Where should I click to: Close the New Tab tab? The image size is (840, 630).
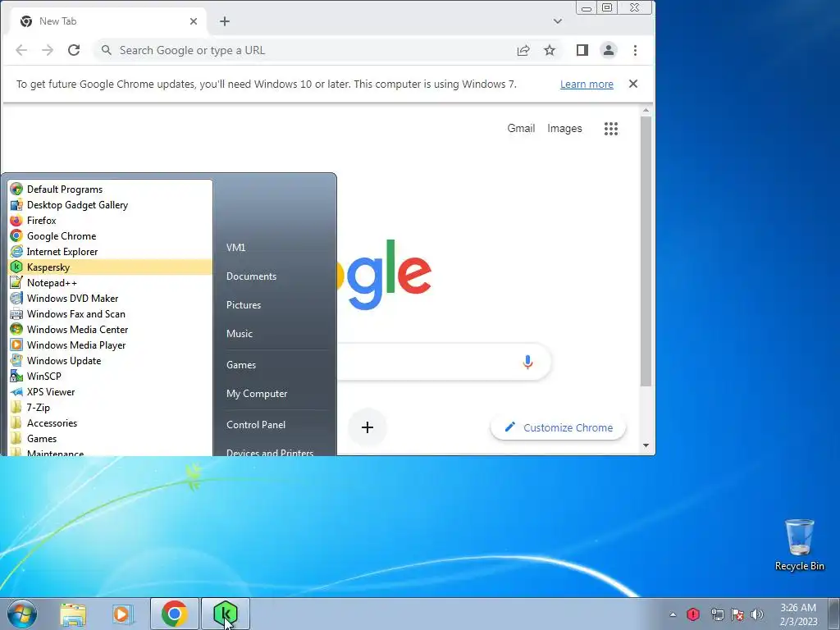tap(194, 21)
